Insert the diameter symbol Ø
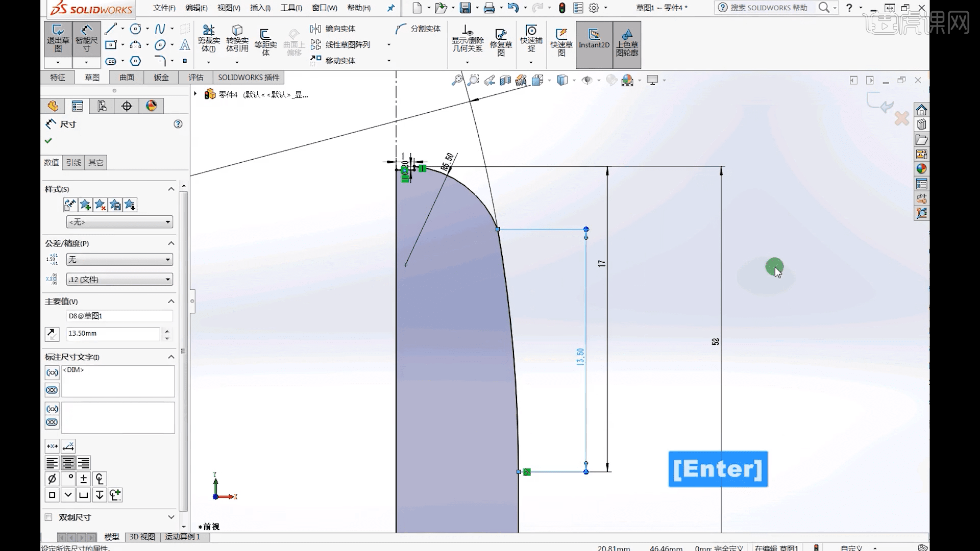The width and height of the screenshot is (980, 551). pos(52,479)
